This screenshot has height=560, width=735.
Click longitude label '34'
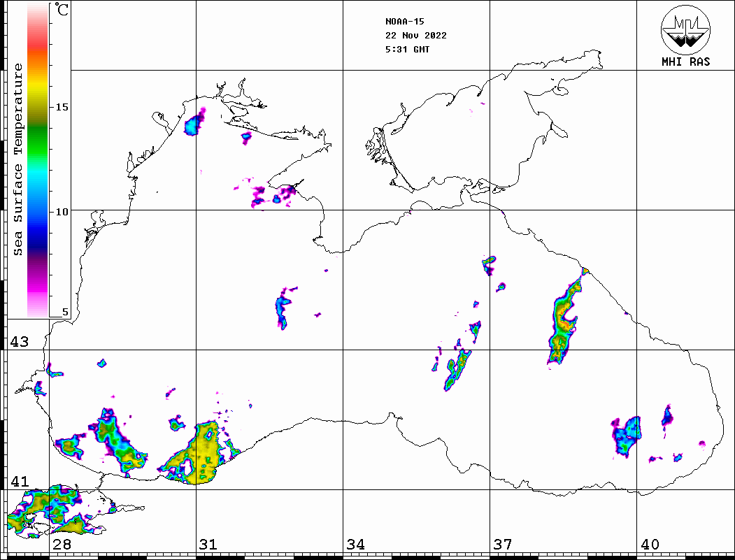(356, 545)
